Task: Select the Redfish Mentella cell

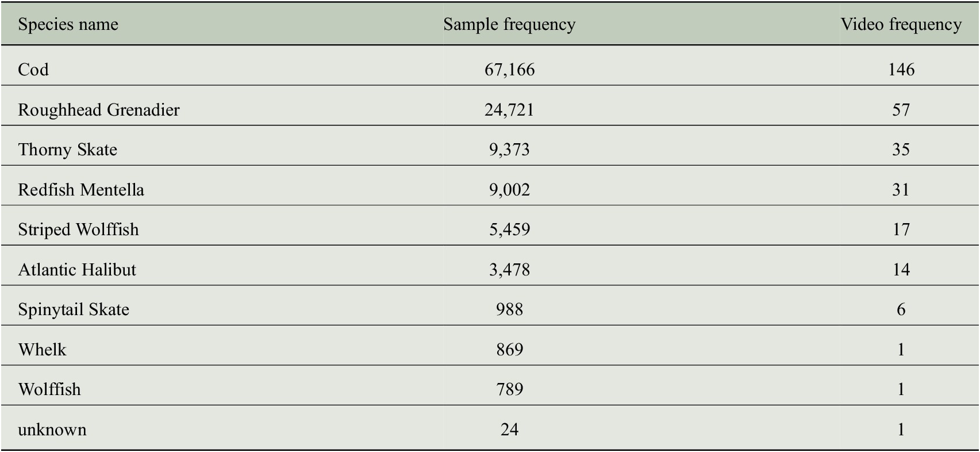Action: [x=81, y=190]
